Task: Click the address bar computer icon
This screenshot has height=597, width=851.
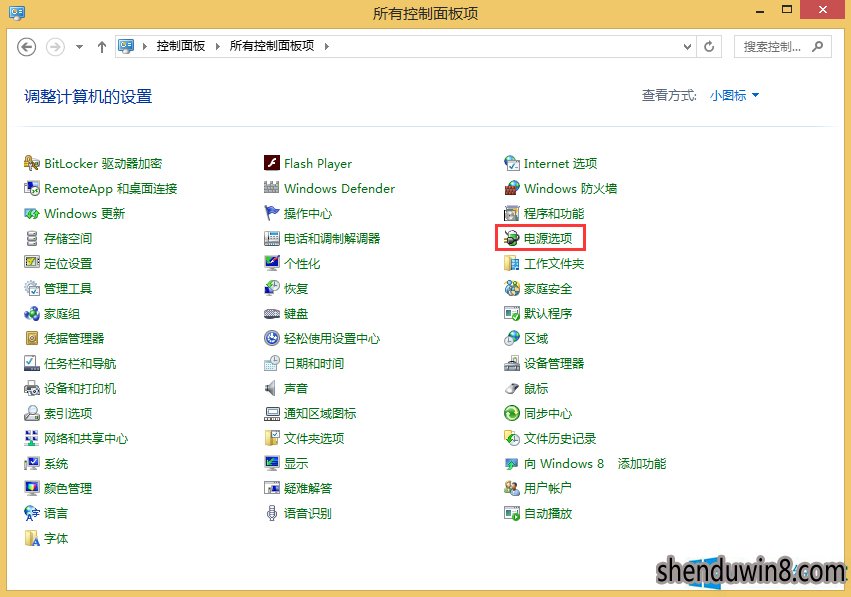Action: (x=126, y=46)
